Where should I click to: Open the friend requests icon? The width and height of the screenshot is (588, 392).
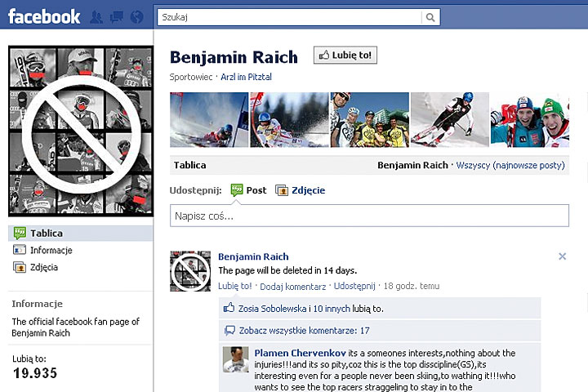96,17
